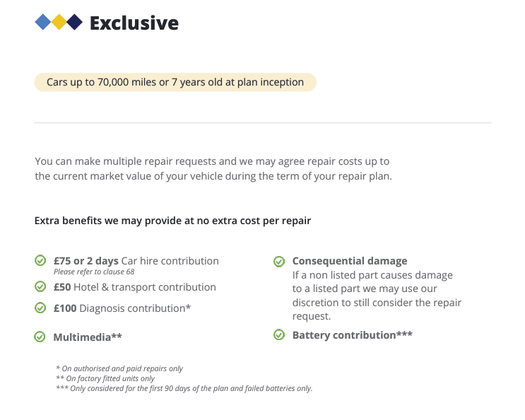525x420 pixels.
Task: Click the green check beside Car hire contribution
Action: (x=40, y=261)
